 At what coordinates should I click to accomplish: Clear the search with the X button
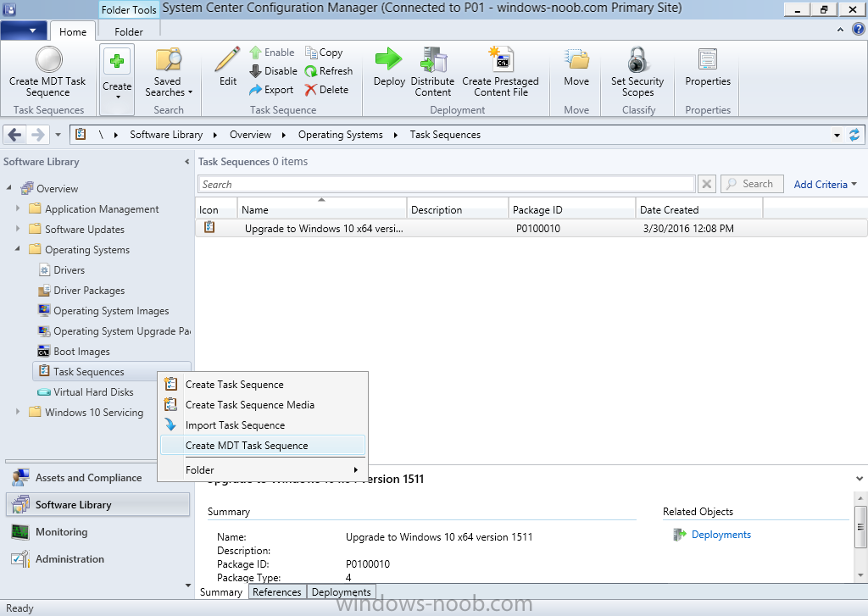(706, 184)
